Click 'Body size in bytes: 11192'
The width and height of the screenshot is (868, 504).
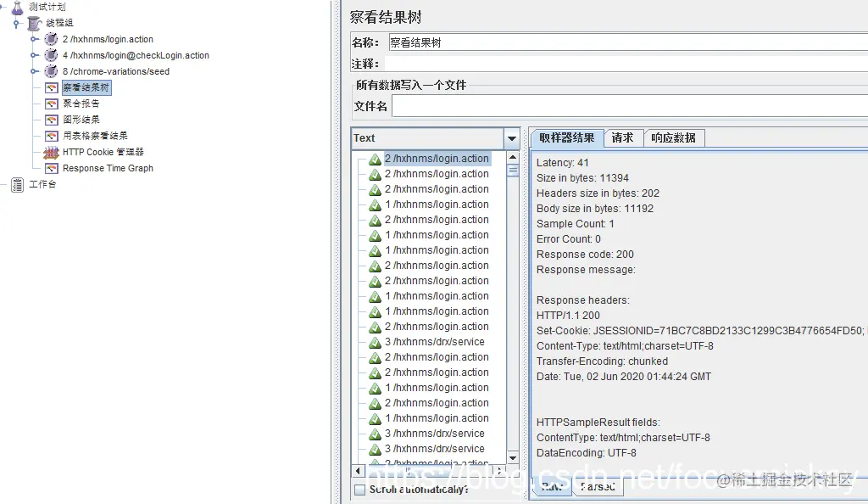[x=595, y=209]
